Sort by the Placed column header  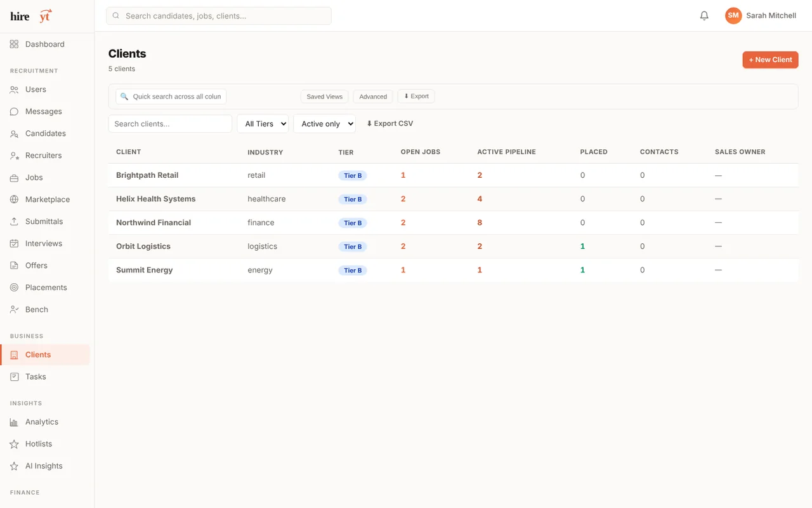(x=594, y=152)
